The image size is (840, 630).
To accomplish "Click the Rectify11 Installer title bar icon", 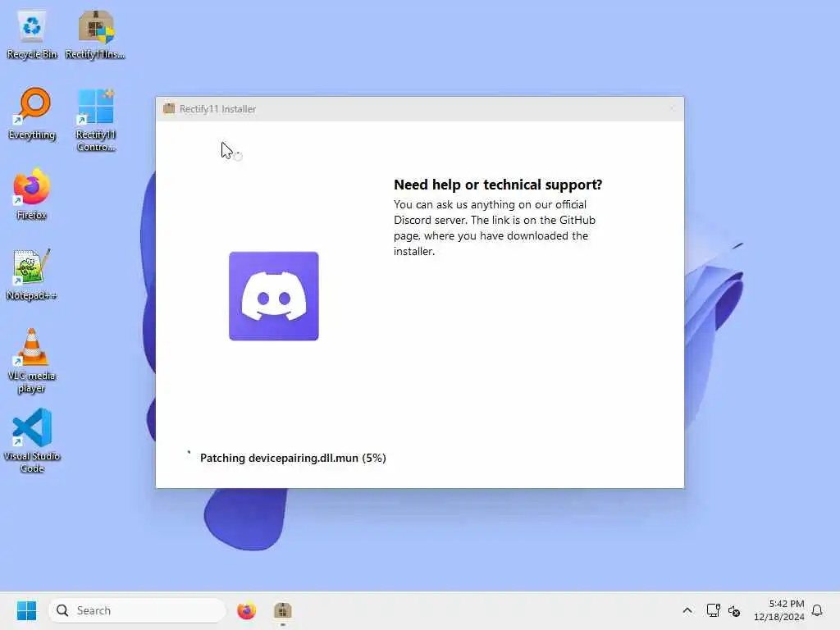I will 169,108.
